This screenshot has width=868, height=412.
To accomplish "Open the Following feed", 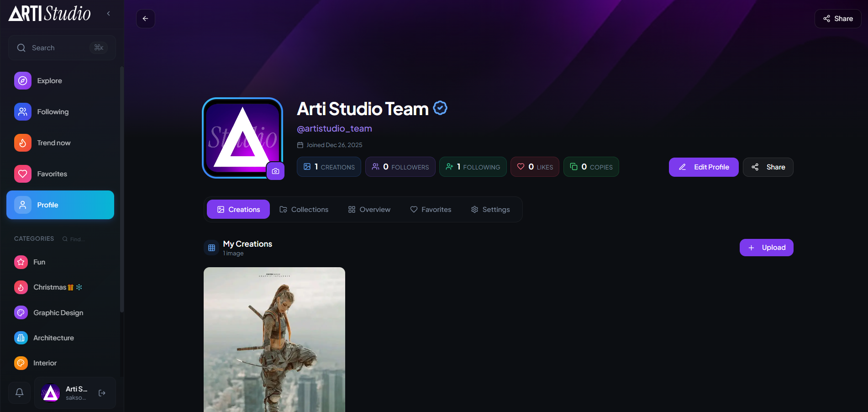I will pyautogui.click(x=60, y=112).
